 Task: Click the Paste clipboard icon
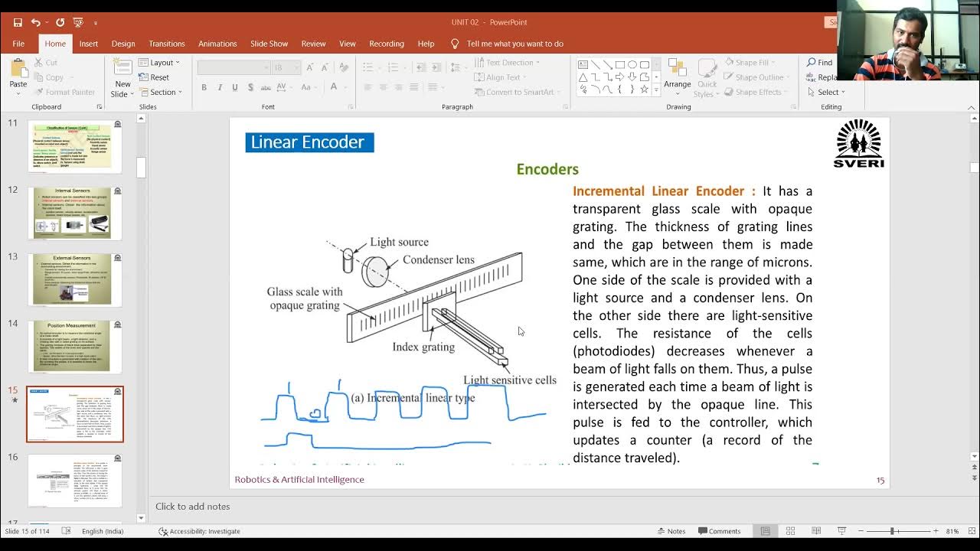[18, 69]
